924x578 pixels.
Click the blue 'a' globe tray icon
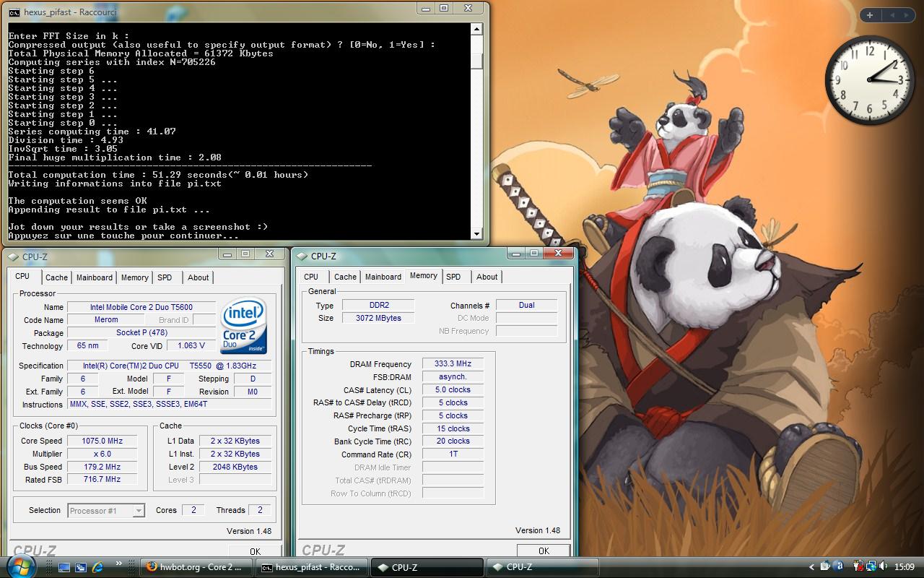tap(838, 566)
